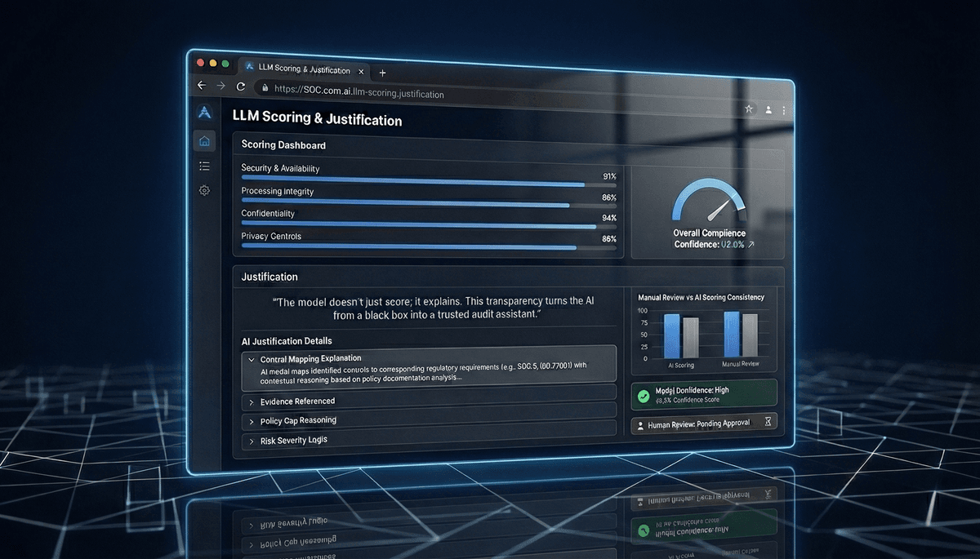Click the Scoring Dashboard heading
This screenshot has width=980, height=559.
pyautogui.click(x=283, y=145)
